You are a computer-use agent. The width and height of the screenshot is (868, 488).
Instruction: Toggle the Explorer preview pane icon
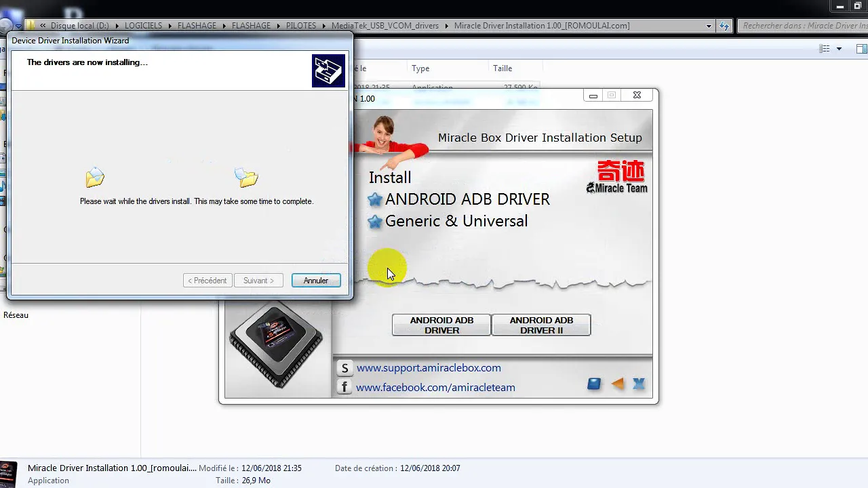click(862, 49)
